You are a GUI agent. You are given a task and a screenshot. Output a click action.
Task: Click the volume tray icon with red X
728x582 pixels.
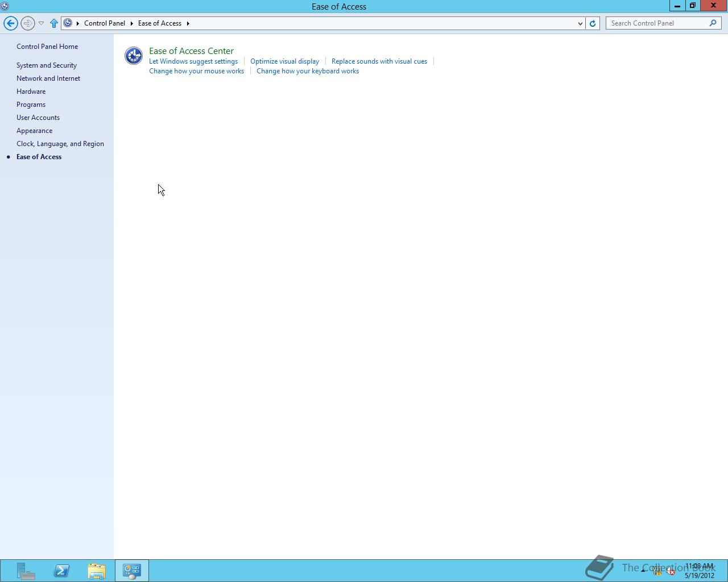(x=671, y=571)
